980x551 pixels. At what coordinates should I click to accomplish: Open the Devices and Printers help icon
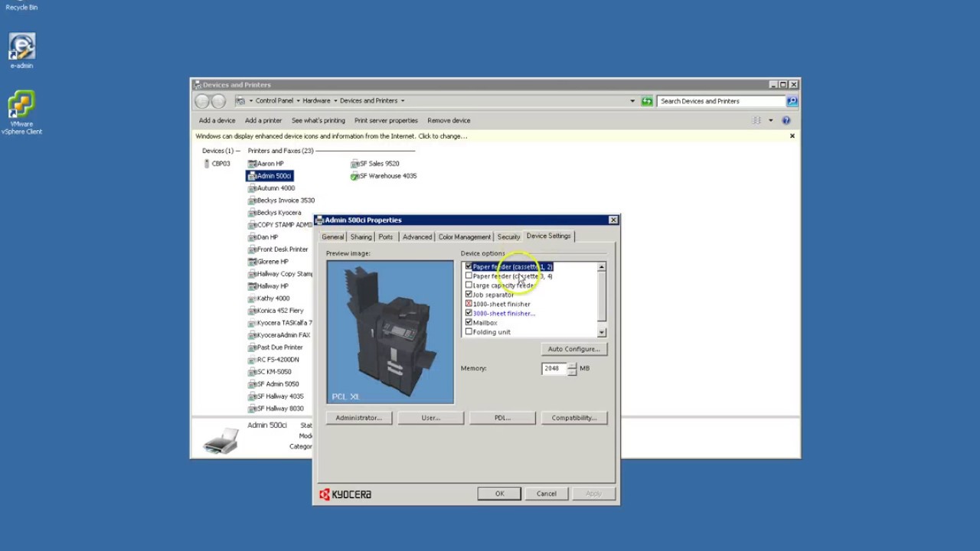pyautogui.click(x=786, y=120)
